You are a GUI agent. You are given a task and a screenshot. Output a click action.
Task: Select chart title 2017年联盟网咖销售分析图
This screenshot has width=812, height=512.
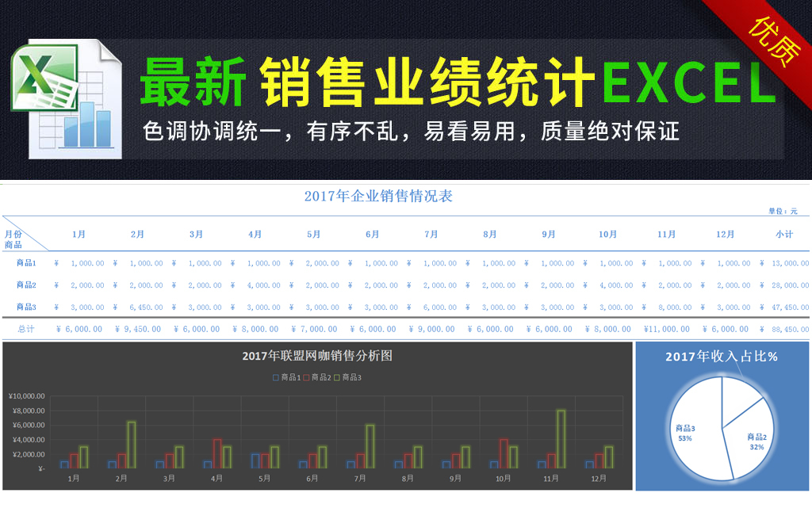(317, 356)
